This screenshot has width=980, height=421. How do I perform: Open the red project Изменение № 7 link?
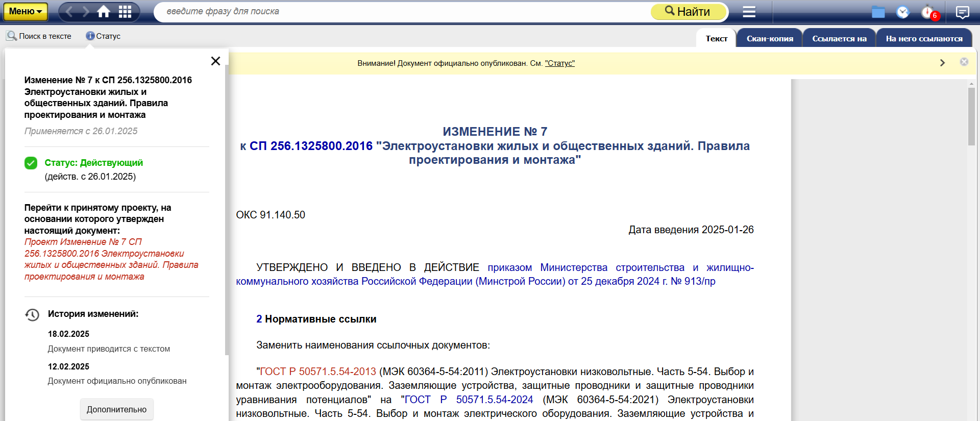click(x=111, y=259)
